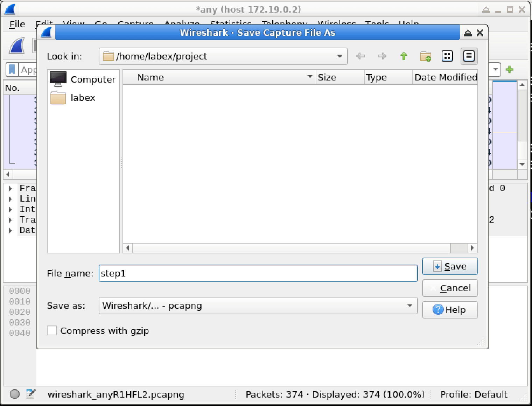Image resolution: width=532 pixels, height=406 pixels.
Task: Create a new folder with the folder icon
Action: pyautogui.click(x=425, y=56)
